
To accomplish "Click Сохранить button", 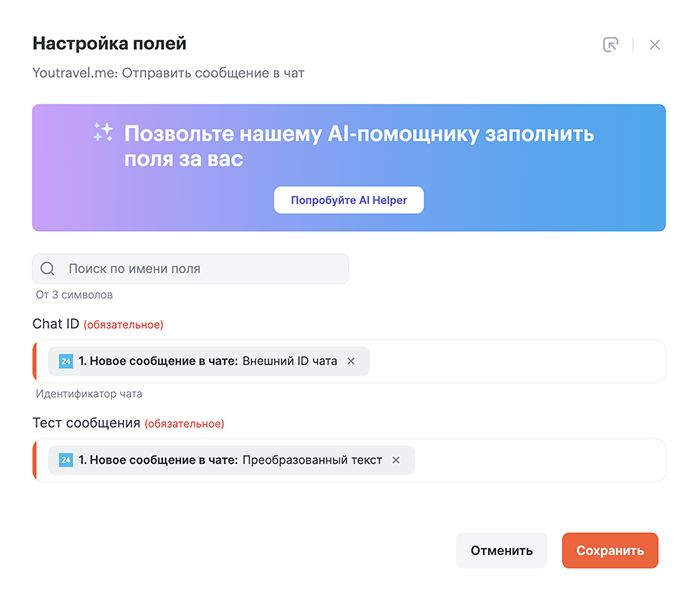I will 610,550.
